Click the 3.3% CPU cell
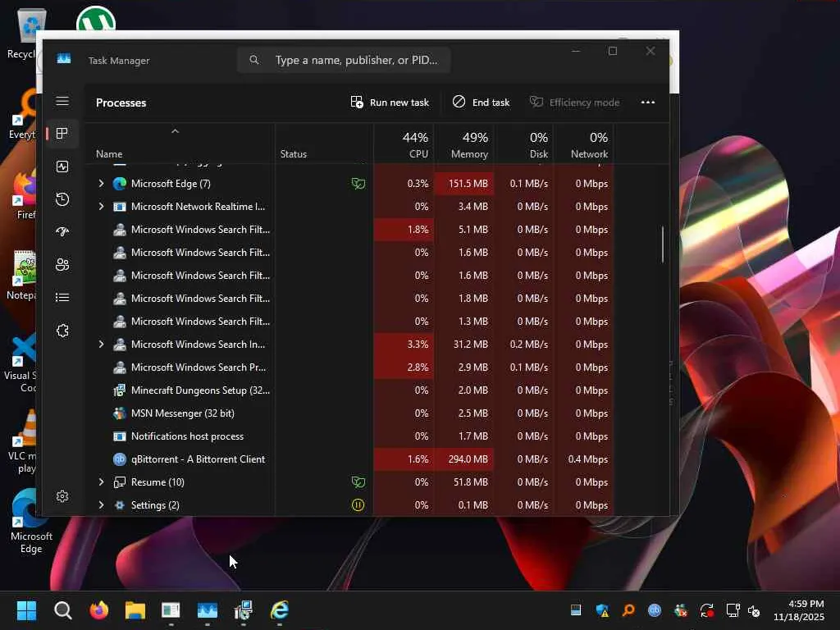The height and width of the screenshot is (630, 840). 404,345
